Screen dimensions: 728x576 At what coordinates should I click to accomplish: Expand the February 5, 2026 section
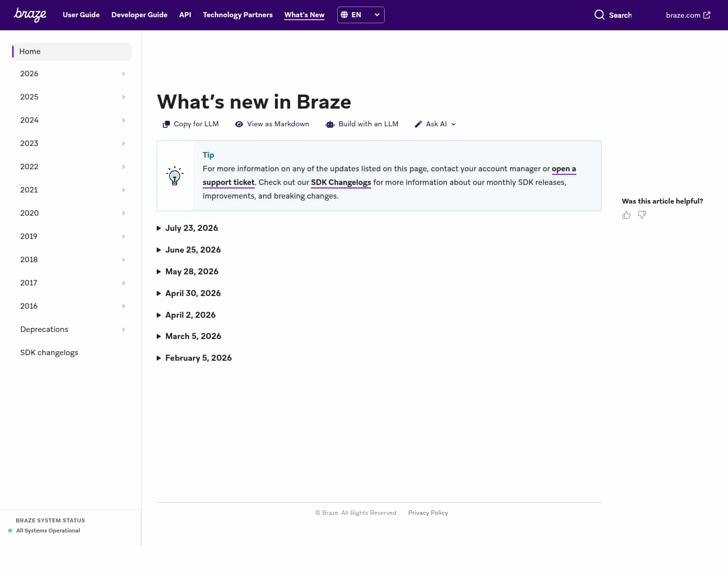pos(194,358)
